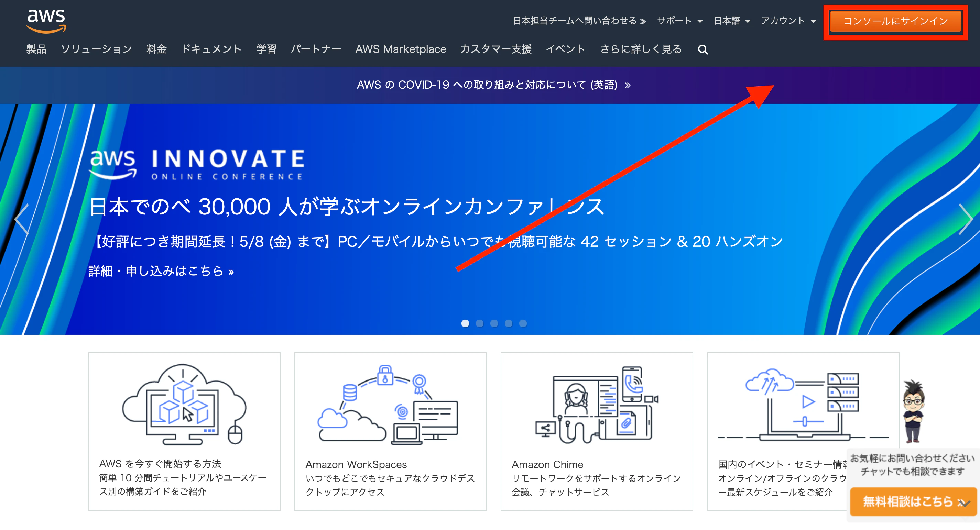The width and height of the screenshot is (980, 530).
Task: Select fourth carousel dot indicator
Action: 508,323
